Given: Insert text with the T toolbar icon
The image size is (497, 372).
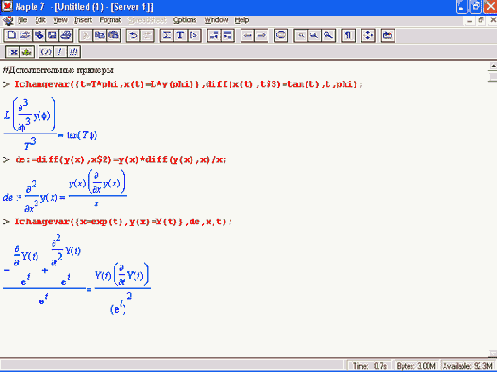Looking at the screenshot, I should pyautogui.click(x=180, y=35).
